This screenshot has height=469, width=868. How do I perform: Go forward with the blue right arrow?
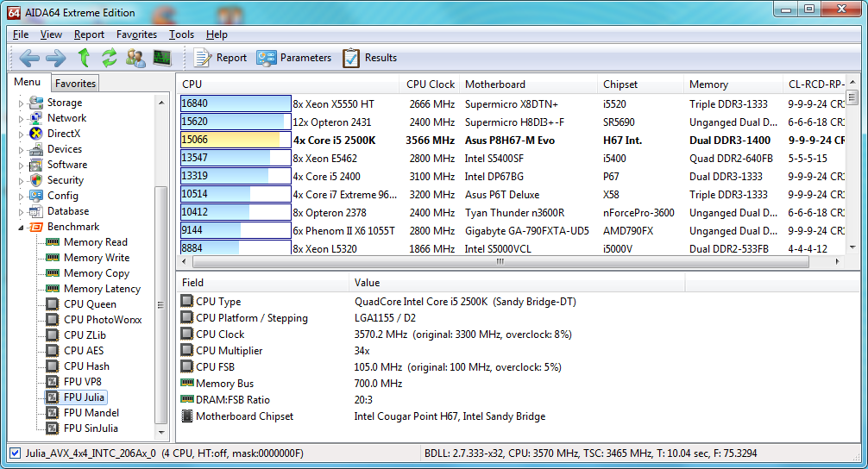pos(56,58)
